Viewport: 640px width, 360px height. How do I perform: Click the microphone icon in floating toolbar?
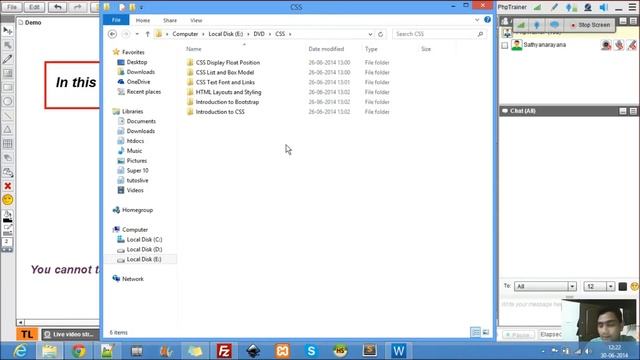click(x=537, y=25)
